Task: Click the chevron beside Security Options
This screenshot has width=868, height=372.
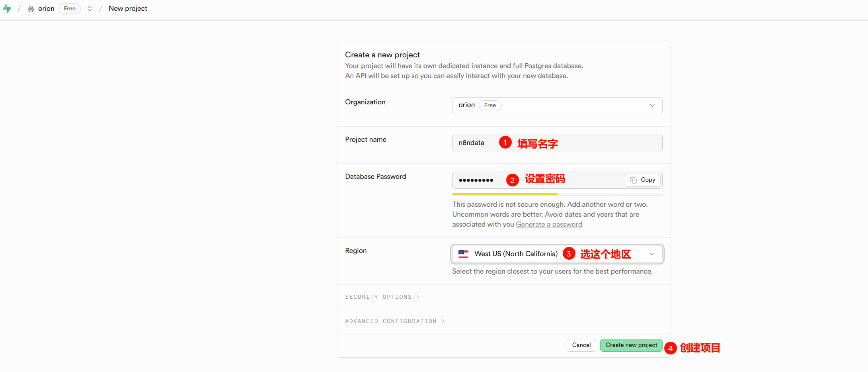Action: (418, 297)
